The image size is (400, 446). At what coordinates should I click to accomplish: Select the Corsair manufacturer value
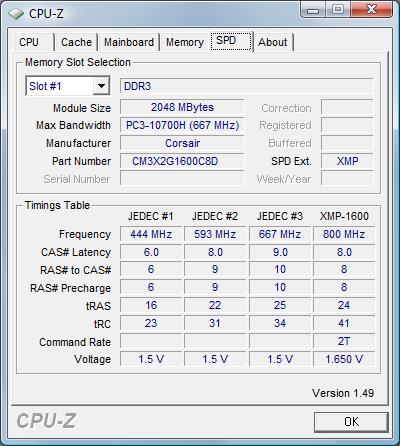pos(182,143)
